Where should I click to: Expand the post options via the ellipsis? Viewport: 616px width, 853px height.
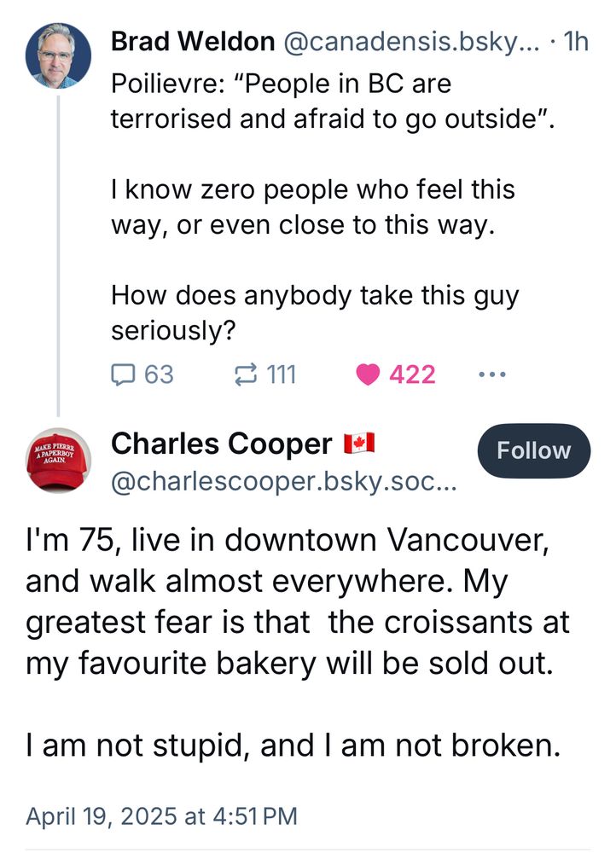coord(491,373)
